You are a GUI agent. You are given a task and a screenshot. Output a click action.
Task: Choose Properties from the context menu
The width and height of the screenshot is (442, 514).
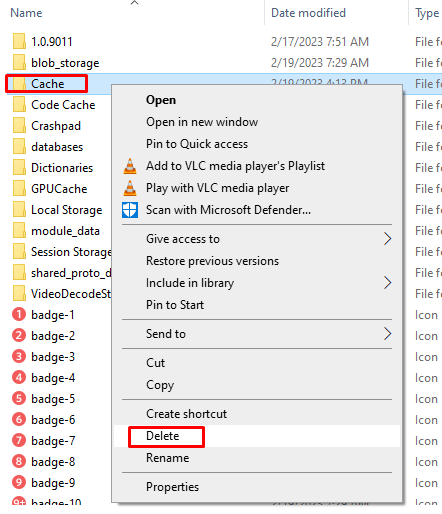tap(172, 487)
